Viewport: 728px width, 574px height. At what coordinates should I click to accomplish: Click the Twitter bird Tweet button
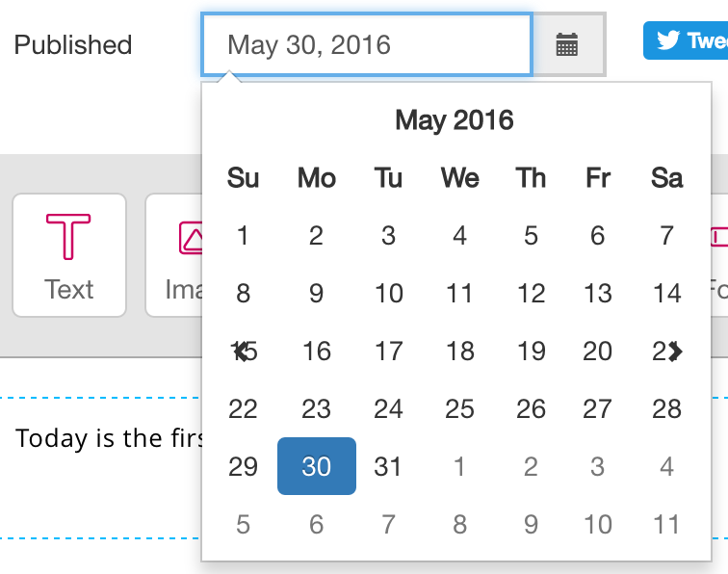point(686,40)
